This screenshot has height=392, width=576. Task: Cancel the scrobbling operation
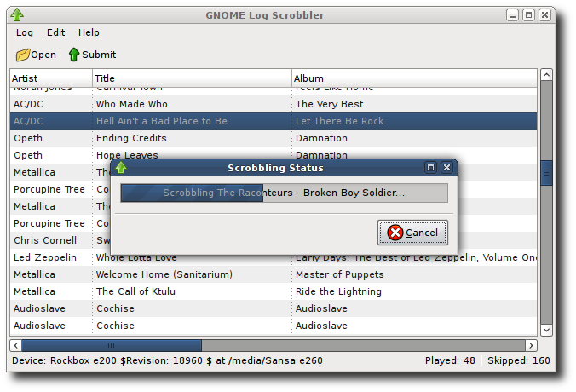pos(412,233)
